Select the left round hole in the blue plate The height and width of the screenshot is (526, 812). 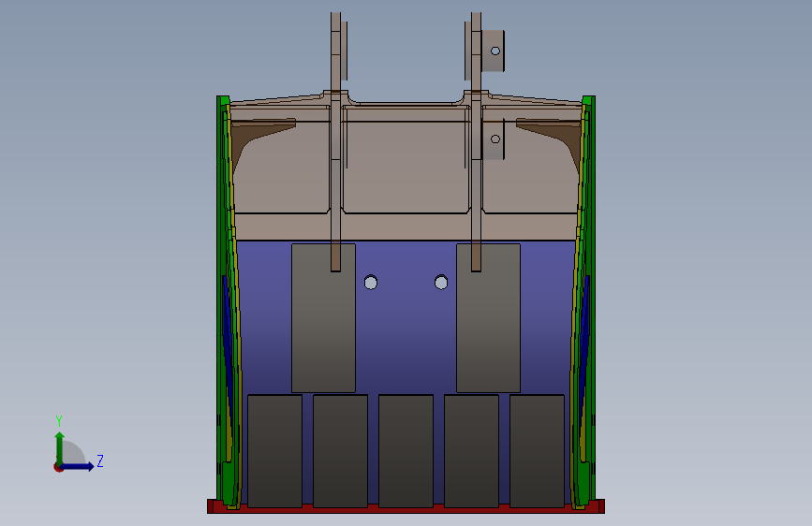pos(371,283)
